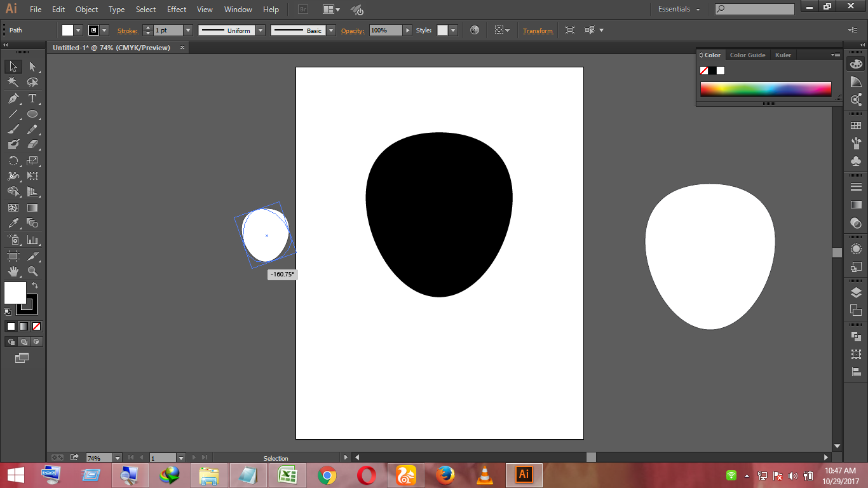Image resolution: width=868 pixels, height=488 pixels.
Task: Open Basic brush definition dropdown
Action: (x=332, y=30)
